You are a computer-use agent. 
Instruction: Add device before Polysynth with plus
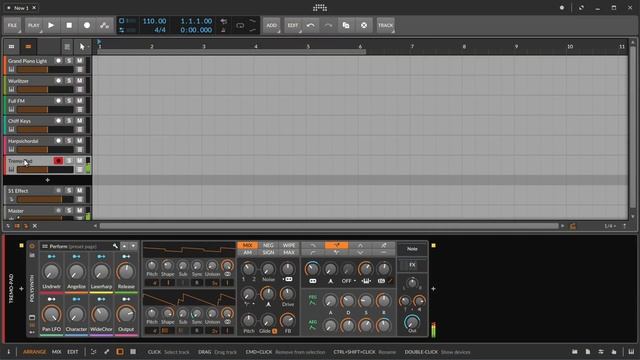pyautogui.click(x=21, y=289)
